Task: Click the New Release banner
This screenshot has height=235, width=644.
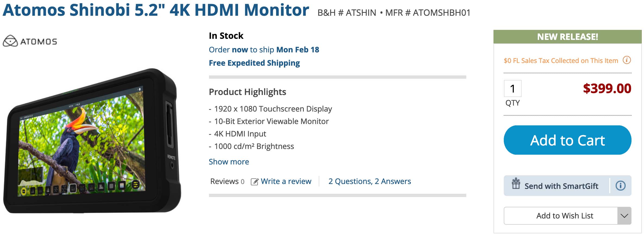Action: (x=567, y=37)
